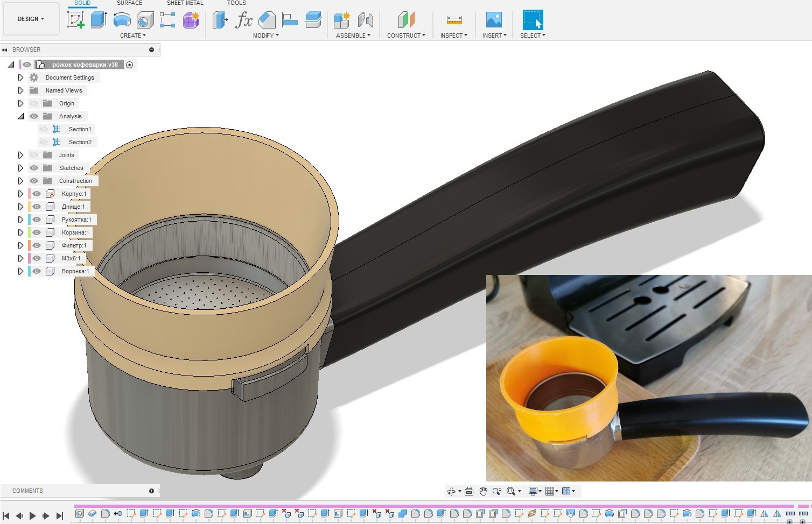The height and width of the screenshot is (524, 812).
Task: Toggle visibility of Analysis folder
Action: (34, 116)
